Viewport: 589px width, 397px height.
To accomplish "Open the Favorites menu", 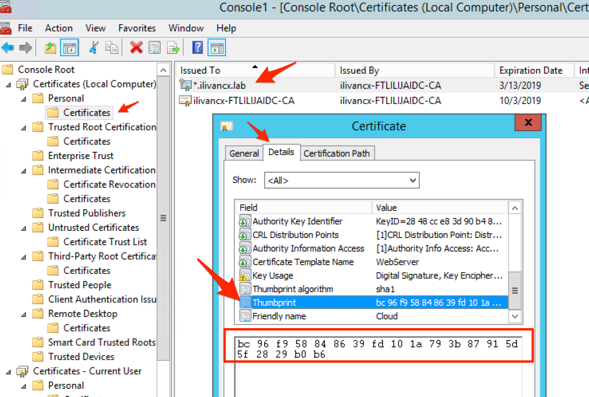I will pyautogui.click(x=137, y=28).
